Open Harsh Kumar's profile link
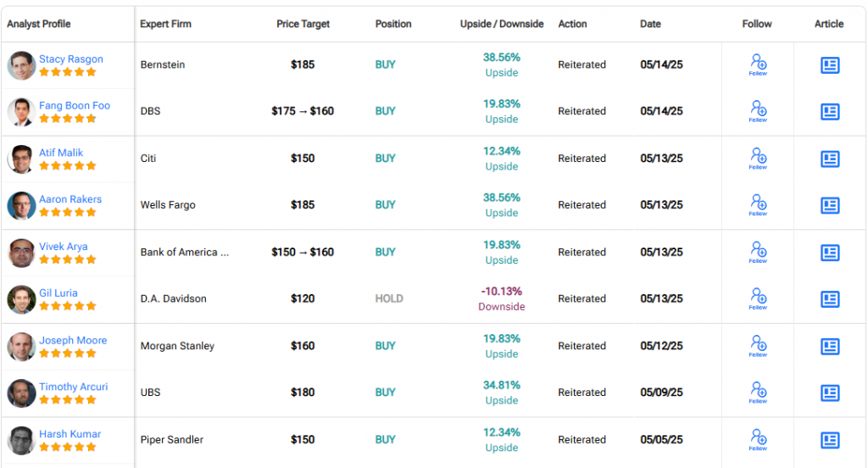 click(70, 433)
